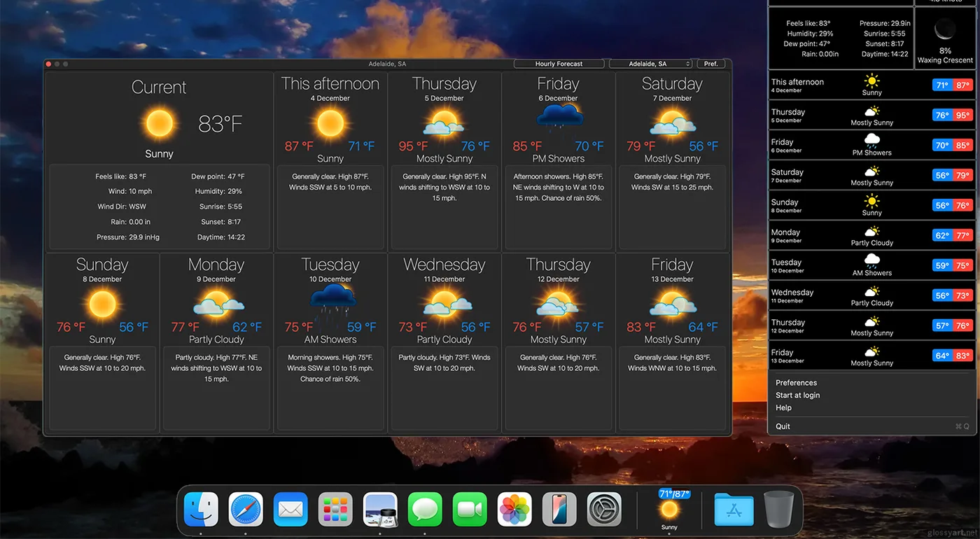Select Sunday 8 December row in menu panel

tap(872, 206)
